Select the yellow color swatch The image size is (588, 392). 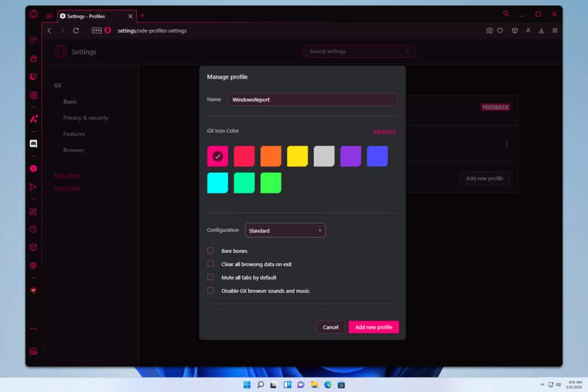click(x=297, y=156)
